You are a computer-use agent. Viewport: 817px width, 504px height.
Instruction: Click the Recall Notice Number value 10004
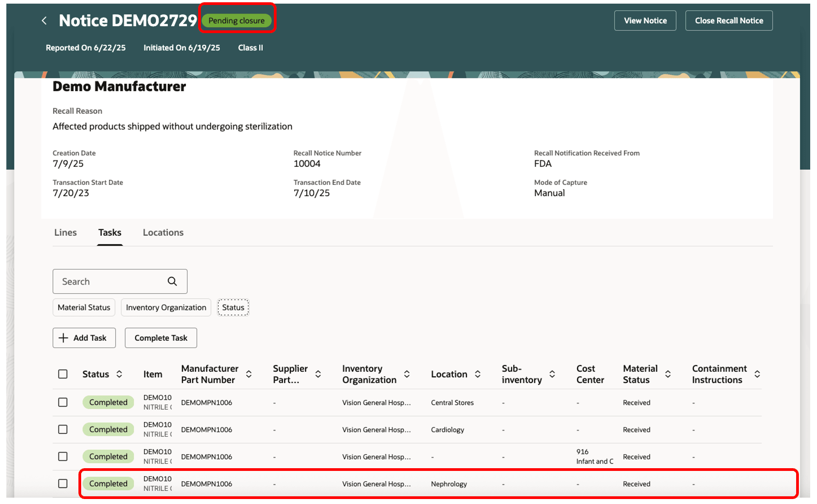point(307,164)
